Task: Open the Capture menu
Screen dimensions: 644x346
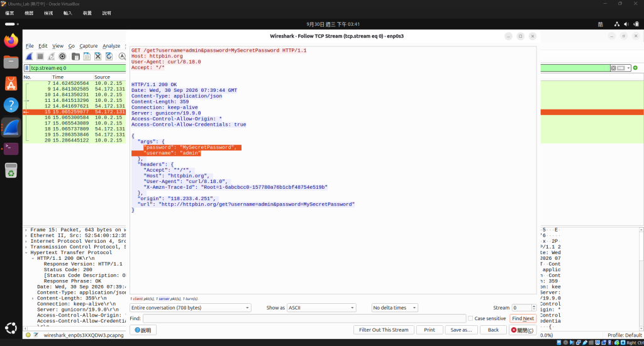Action: click(x=89, y=46)
